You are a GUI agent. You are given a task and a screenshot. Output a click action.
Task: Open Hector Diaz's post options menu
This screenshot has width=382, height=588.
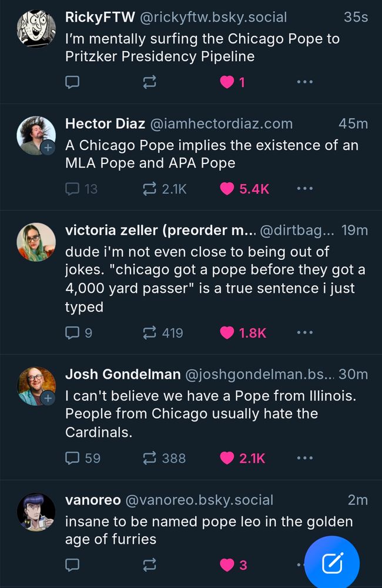click(305, 188)
